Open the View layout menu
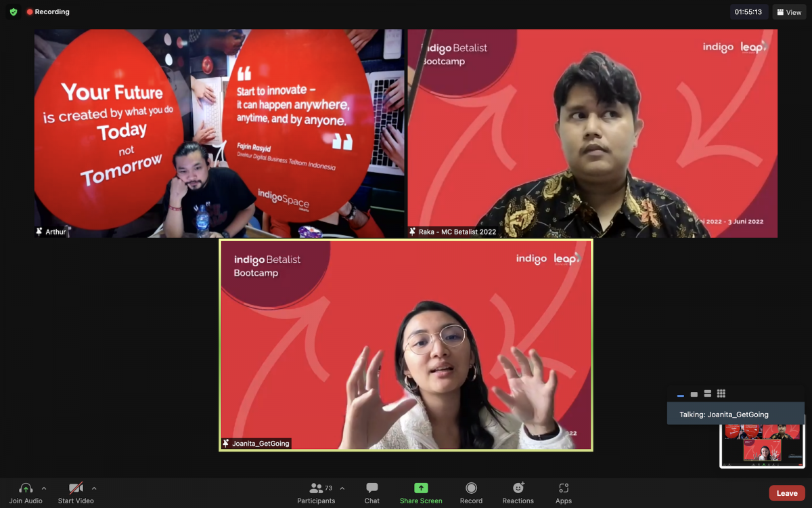Viewport: 812px width, 508px height. coord(789,12)
